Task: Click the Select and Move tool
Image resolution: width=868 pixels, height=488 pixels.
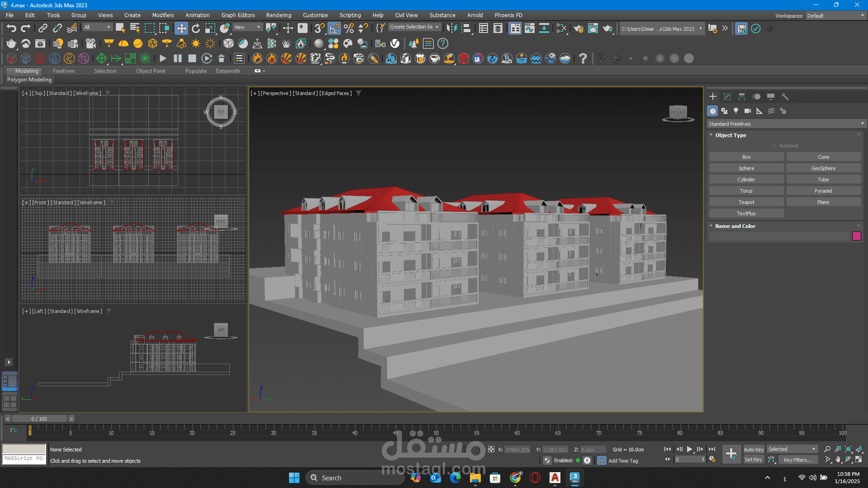Action: pyautogui.click(x=181, y=28)
